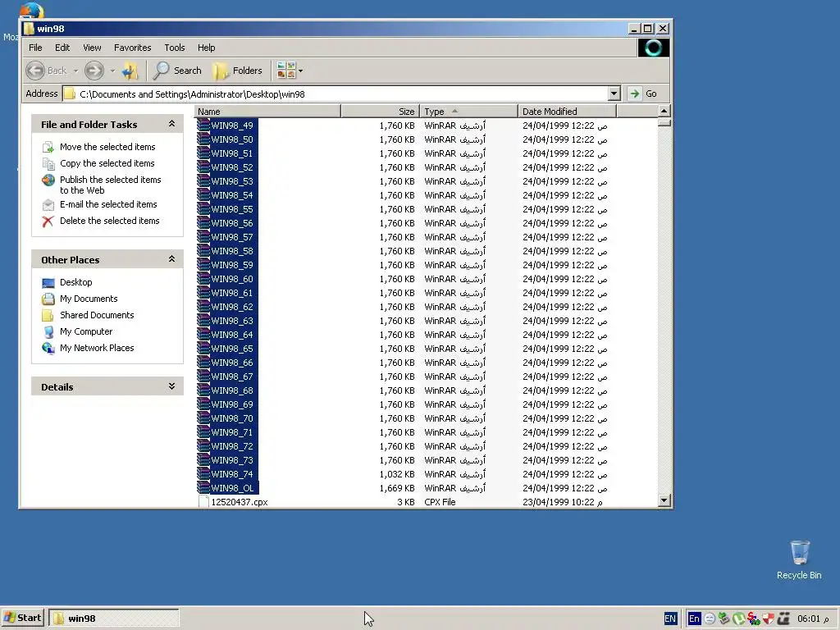Viewport: 840px width, 630px height.
Task: Open the Back history dropdown arrow
Action: coord(75,71)
